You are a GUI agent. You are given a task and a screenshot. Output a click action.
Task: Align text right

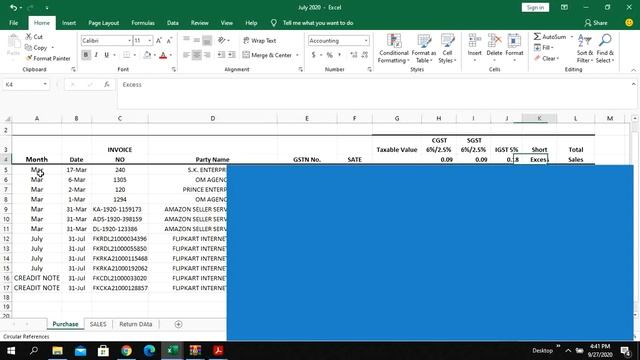click(x=207, y=55)
